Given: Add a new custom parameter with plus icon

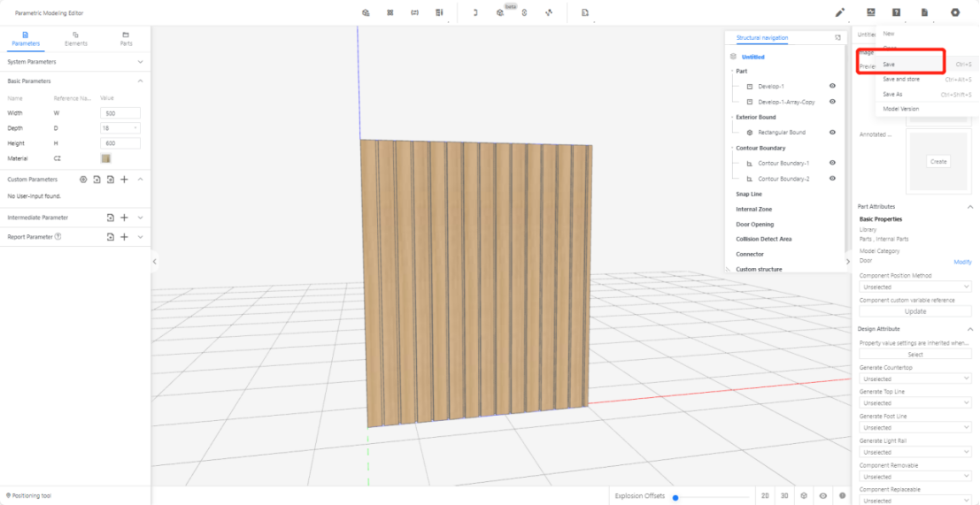Looking at the screenshot, I should point(124,180).
